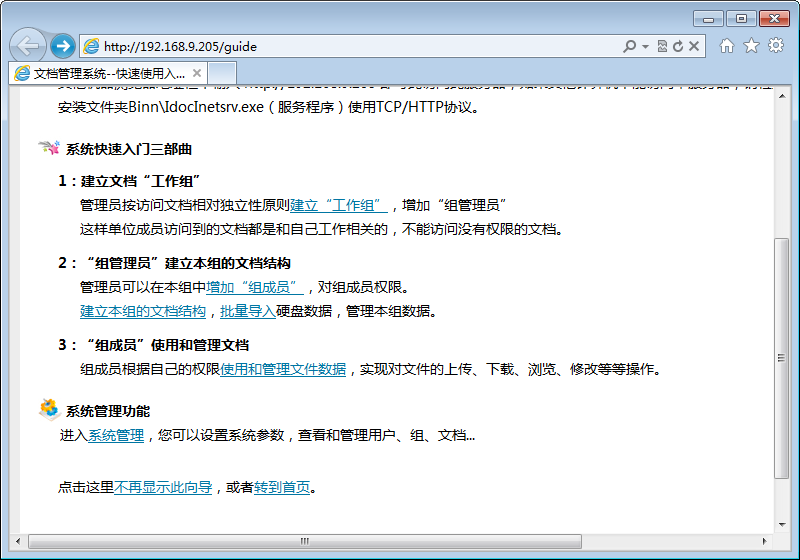The width and height of the screenshot is (800, 560).
Task: Click the 系统快速入门三部曲 star icon
Action: 49,148
